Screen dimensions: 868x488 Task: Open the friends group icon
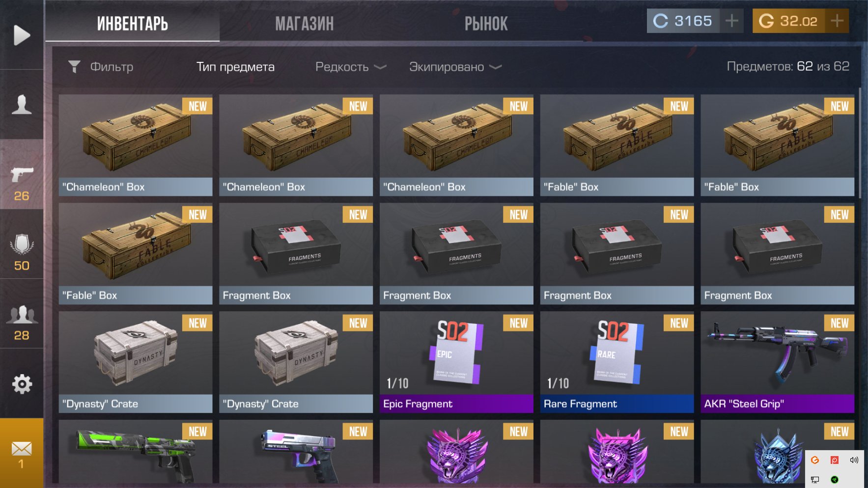22,314
